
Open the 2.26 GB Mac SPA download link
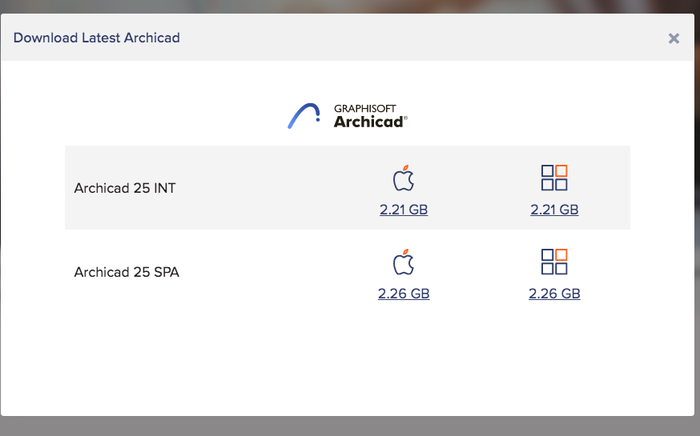click(404, 293)
